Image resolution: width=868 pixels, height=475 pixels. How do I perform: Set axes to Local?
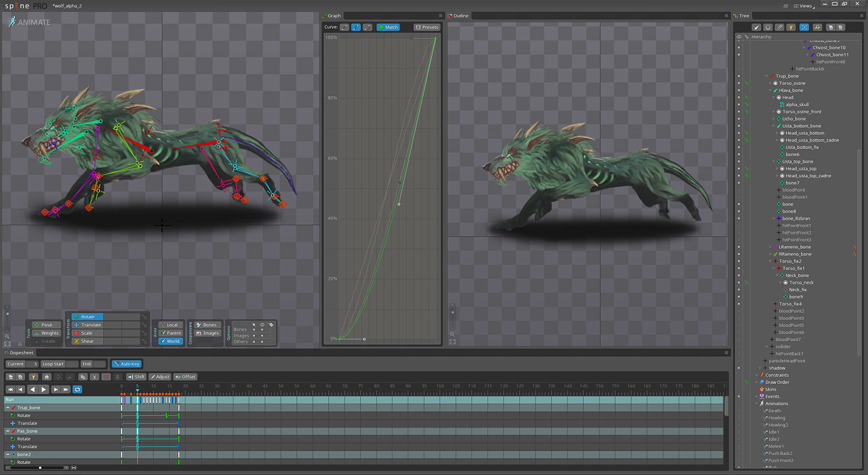click(x=171, y=325)
